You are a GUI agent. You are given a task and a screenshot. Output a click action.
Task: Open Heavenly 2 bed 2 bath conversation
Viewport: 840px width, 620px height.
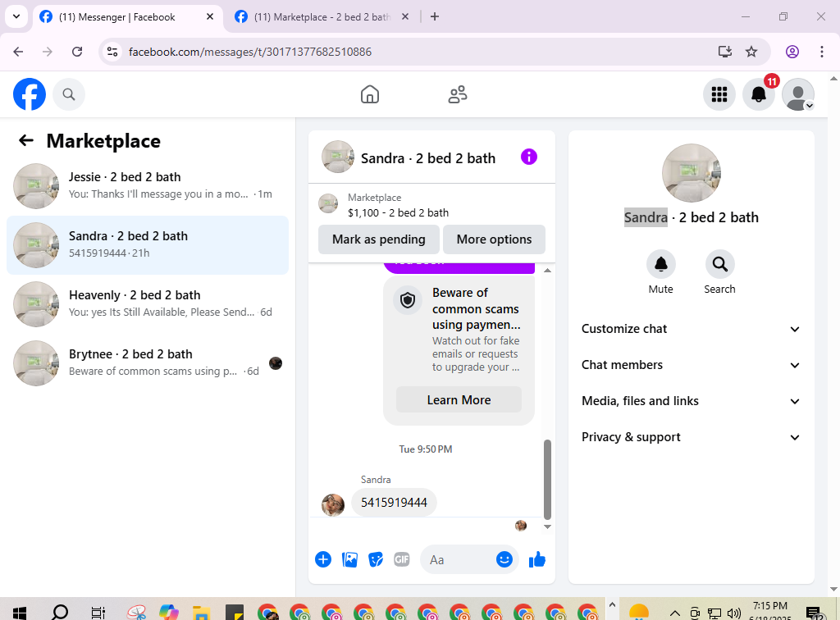point(148,304)
